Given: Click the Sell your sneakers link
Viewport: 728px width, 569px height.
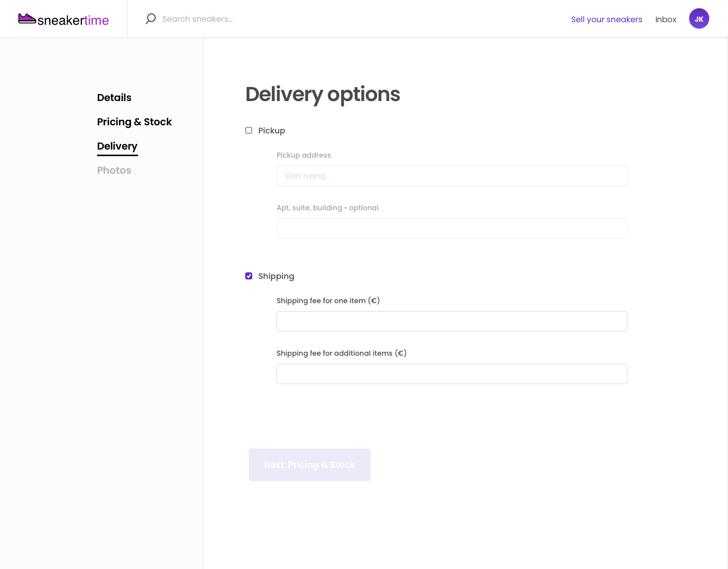Looking at the screenshot, I should [x=607, y=19].
